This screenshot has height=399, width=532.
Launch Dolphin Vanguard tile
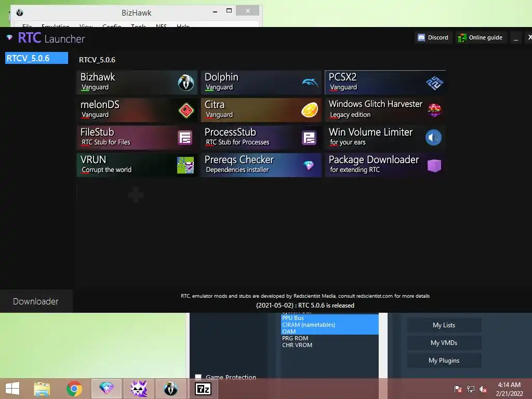pyautogui.click(x=261, y=83)
